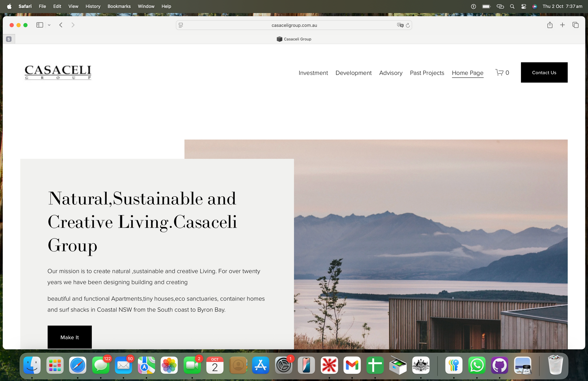Click the Casaceli Group logo

tap(58, 72)
